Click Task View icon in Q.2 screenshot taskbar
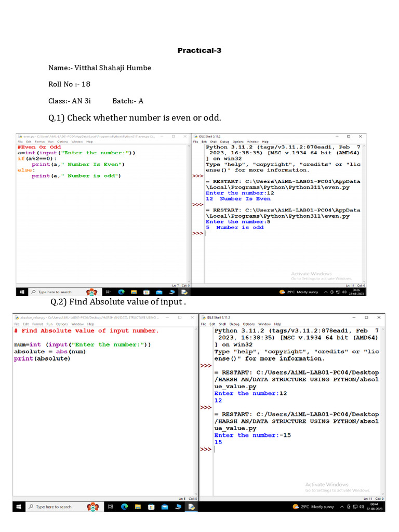Image resolution: width=399 pixels, height=532 pixels. point(111,507)
